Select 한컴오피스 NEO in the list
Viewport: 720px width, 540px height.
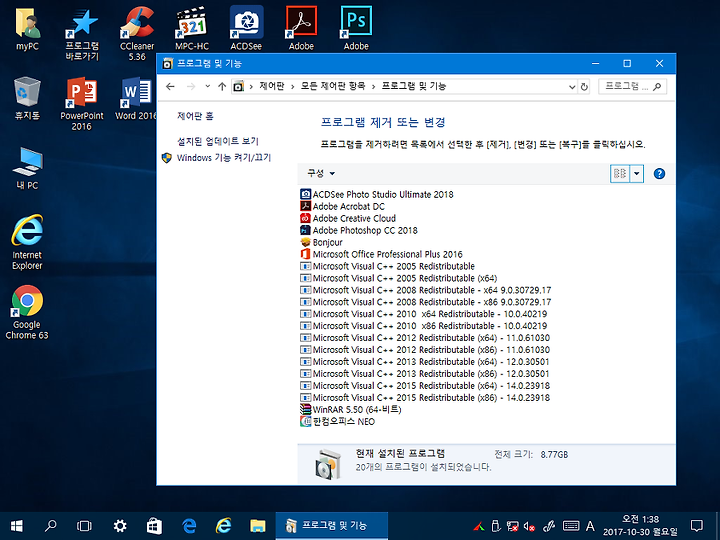[338, 422]
